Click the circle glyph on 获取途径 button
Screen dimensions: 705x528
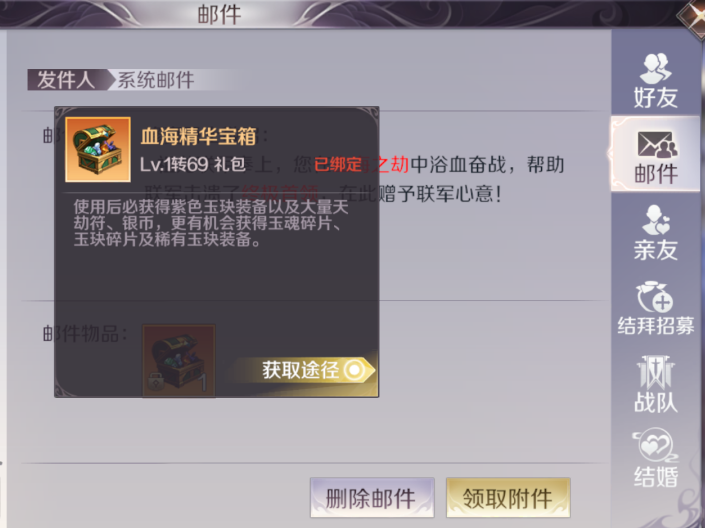[x=355, y=370]
